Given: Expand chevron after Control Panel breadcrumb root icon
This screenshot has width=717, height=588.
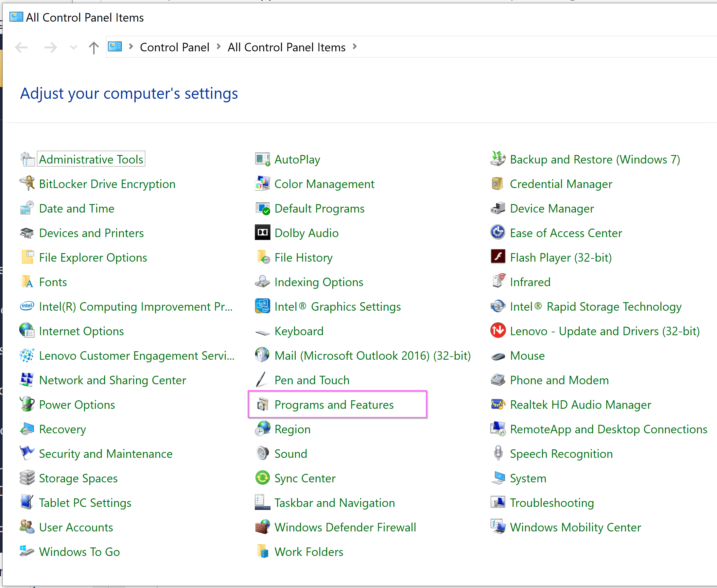Looking at the screenshot, I should click(x=131, y=47).
